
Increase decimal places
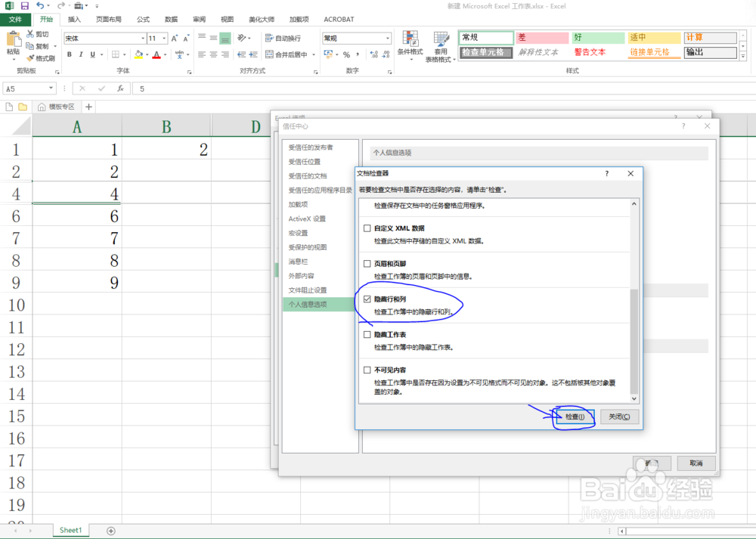click(x=373, y=54)
